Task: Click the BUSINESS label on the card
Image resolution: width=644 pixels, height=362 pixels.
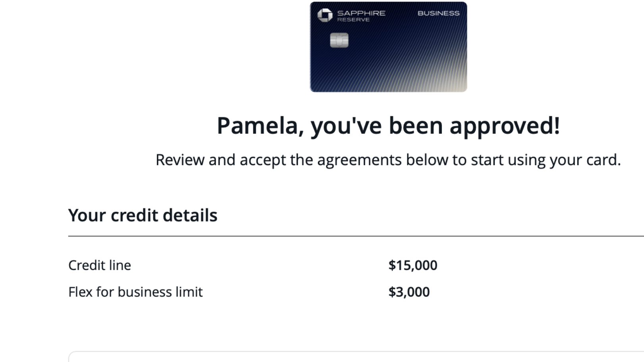Action: pyautogui.click(x=438, y=13)
